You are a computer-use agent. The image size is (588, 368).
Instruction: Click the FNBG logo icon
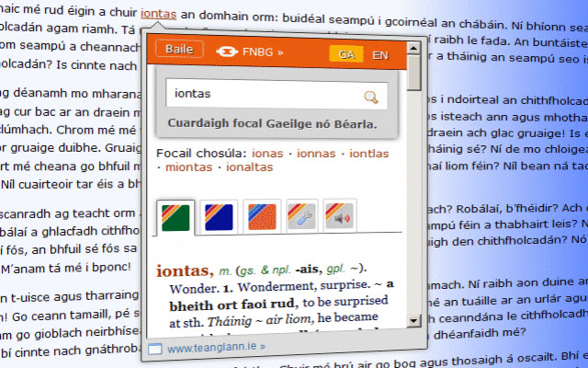click(227, 52)
